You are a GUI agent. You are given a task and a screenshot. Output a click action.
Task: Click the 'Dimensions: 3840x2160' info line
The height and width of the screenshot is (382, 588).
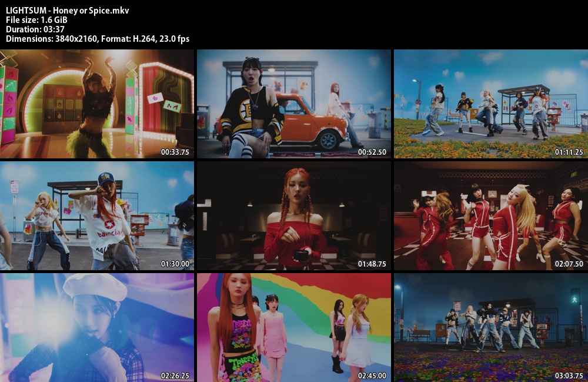98,39
